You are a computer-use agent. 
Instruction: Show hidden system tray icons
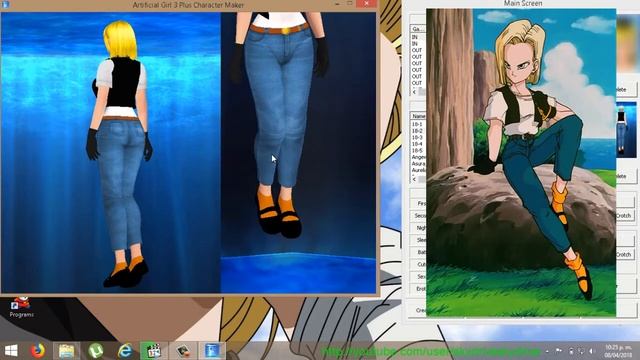[x=547, y=351]
